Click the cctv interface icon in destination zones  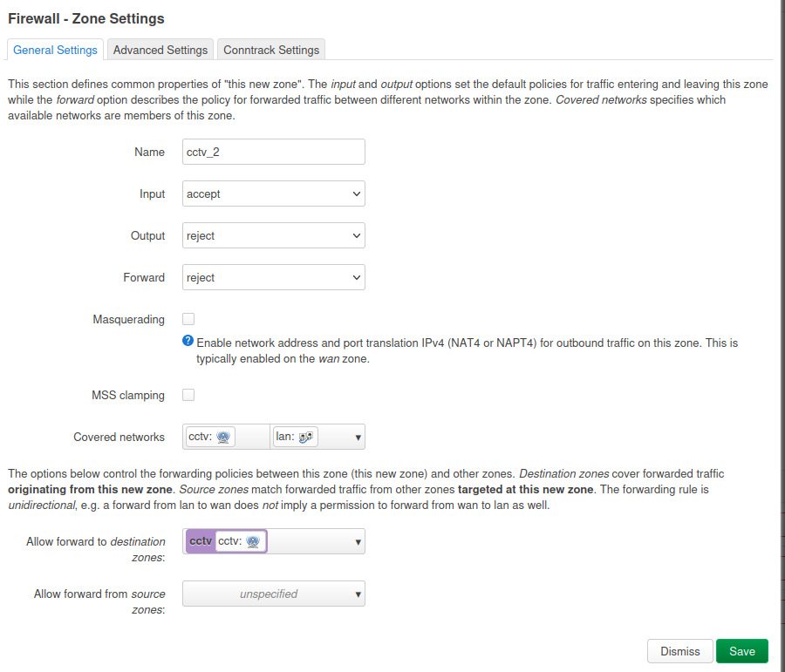(253, 541)
